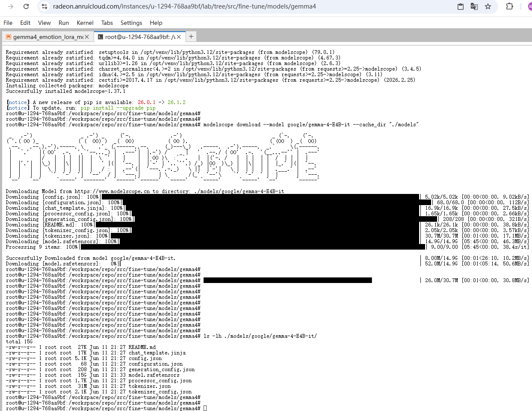This screenshot has width=532, height=411.
Task: Select the root@u-1294-768aa9bf terminal tab
Action: click(140, 37)
